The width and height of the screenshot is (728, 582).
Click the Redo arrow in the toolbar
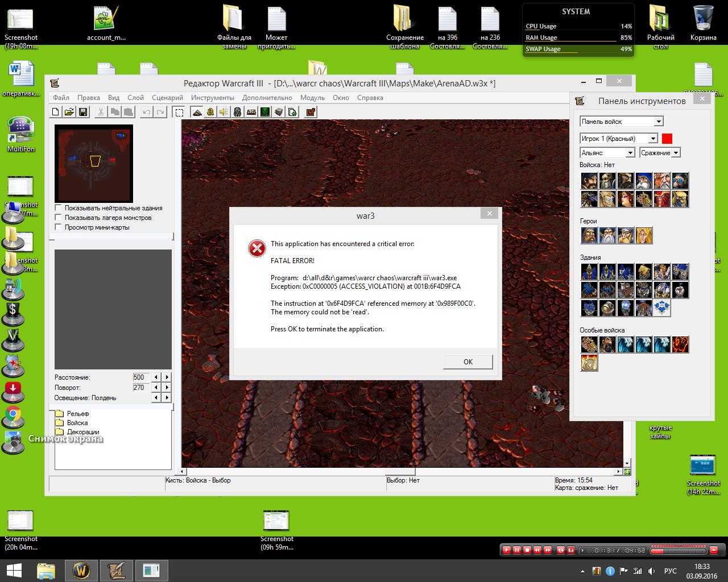coord(160,112)
